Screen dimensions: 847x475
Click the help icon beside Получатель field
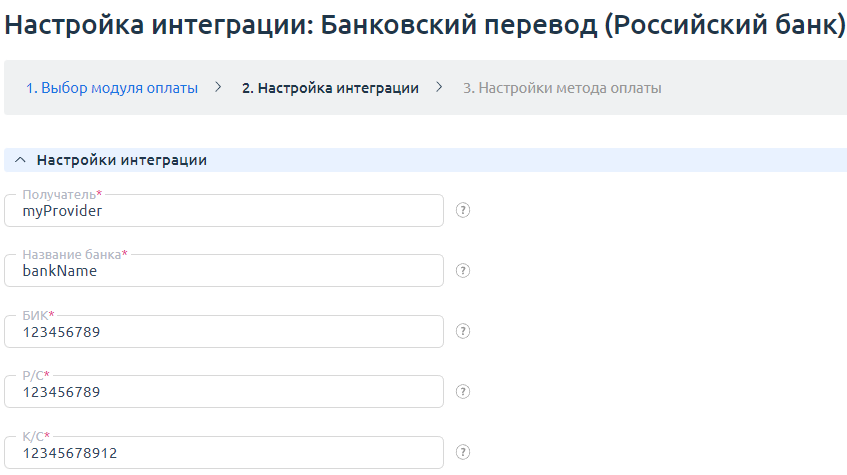pos(463,210)
